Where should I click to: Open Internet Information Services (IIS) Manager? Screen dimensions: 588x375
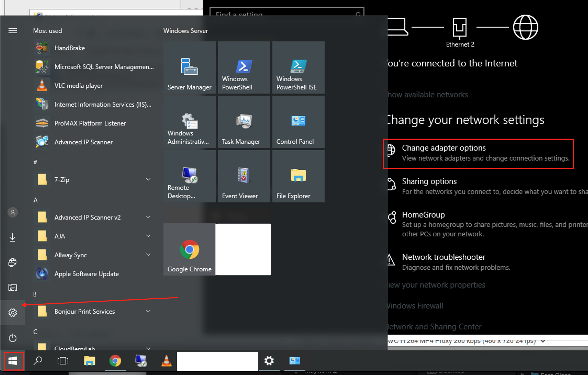pyautogui.click(x=94, y=105)
